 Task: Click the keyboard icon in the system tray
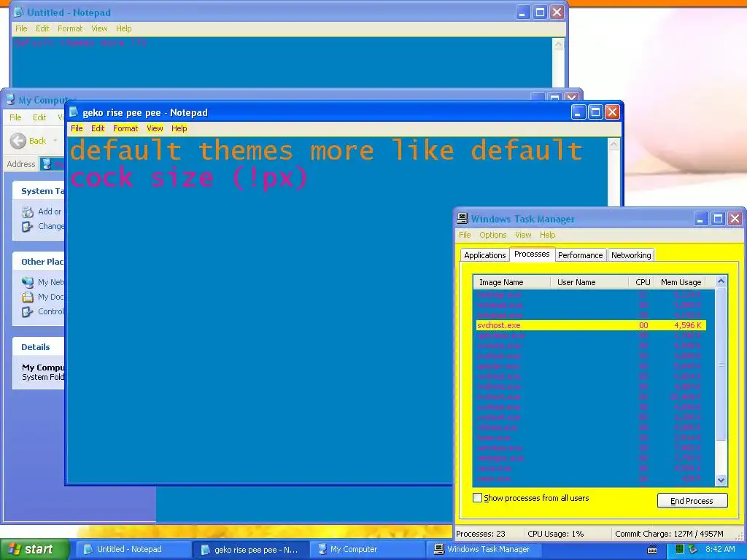coord(652,550)
